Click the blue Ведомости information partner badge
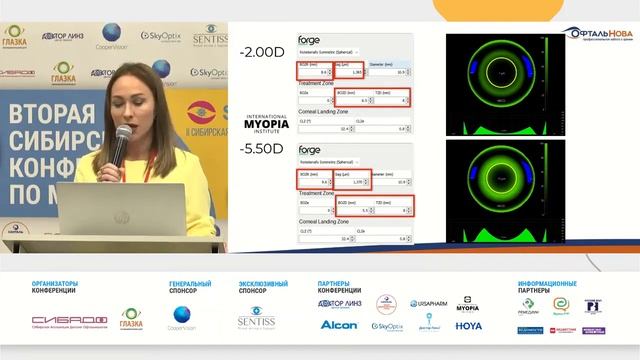 tap(530, 331)
